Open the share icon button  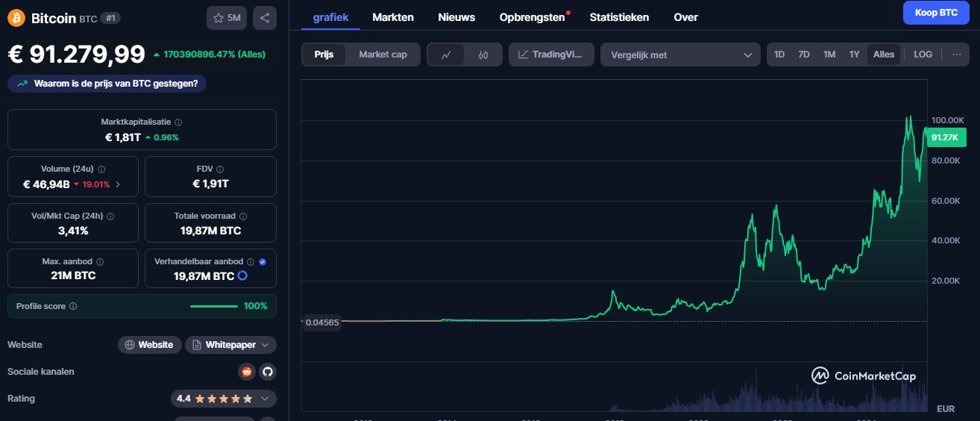click(265, 18)
